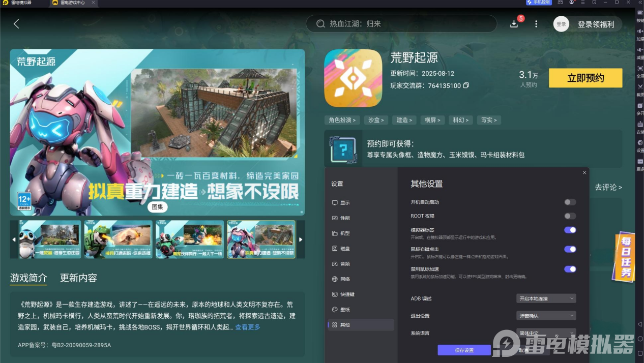
Task: Switch to the 更新内容 update tab
Action: (x=78, y=278)
